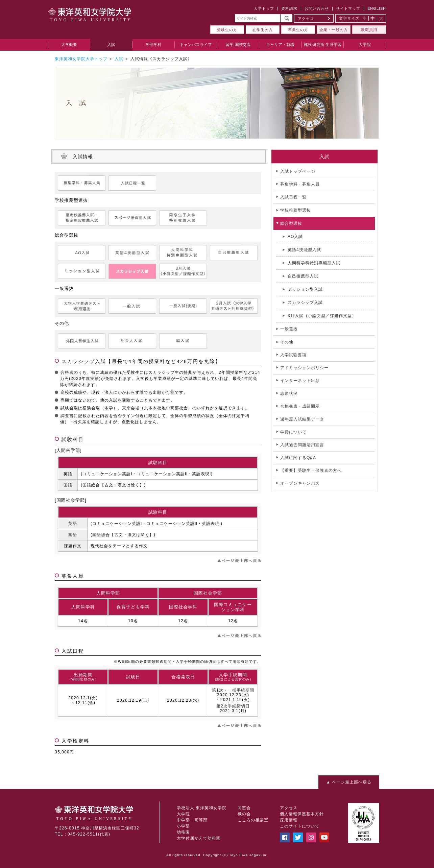This screenshot has width=434, height=868.
Task: Click the AO入試 button in content
Action: coord(81,252)
